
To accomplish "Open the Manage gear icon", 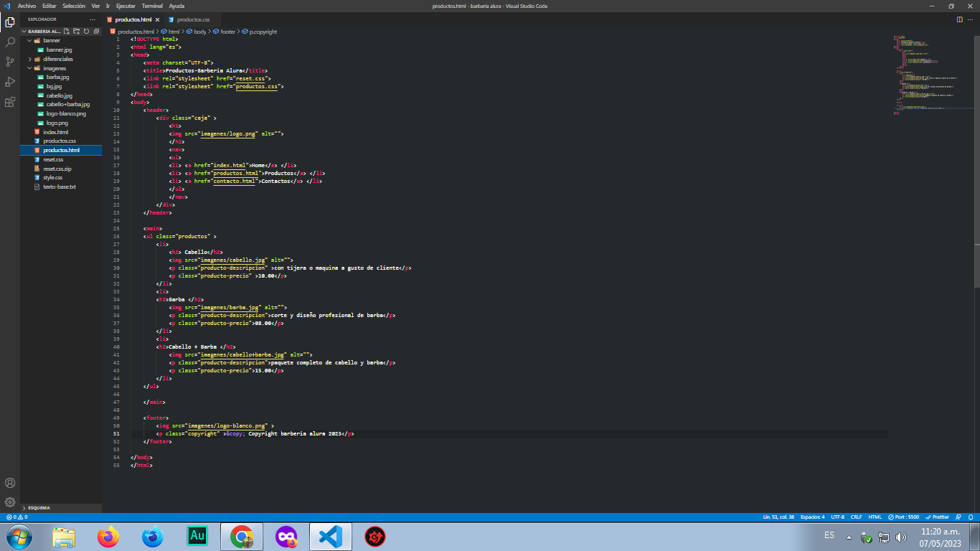I will click(10, 502).
